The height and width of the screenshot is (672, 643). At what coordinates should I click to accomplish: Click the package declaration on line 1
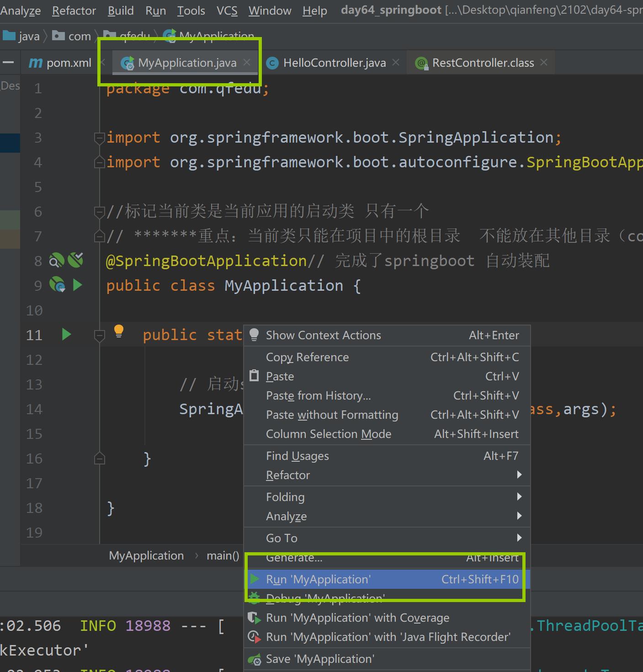click(188, 88)
